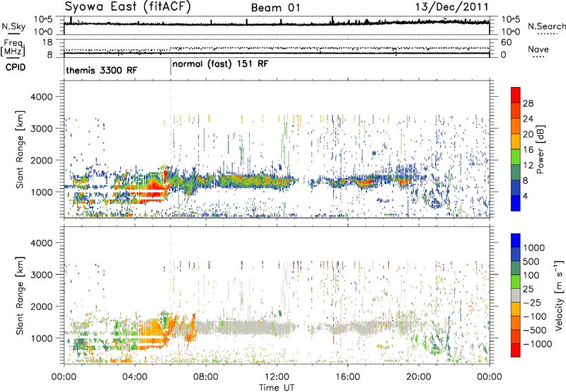Click the '18' frequency axis tick
This screenshot has height=392, width=566.
47,42
